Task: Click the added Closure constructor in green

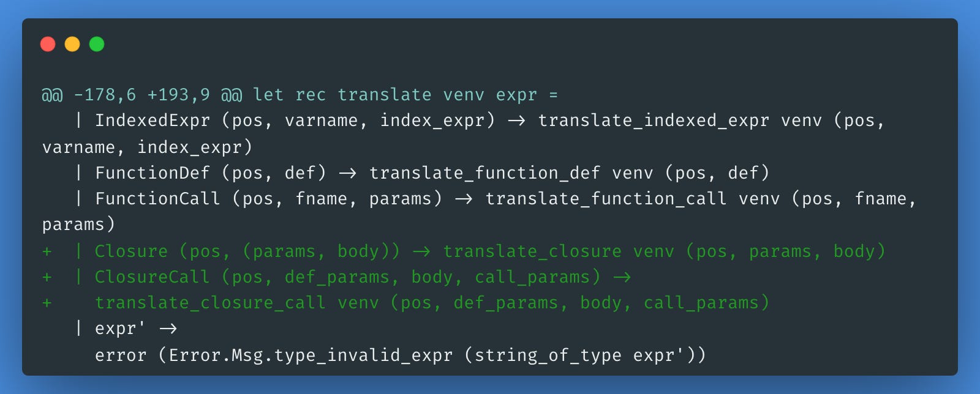Action: [131, 251]
